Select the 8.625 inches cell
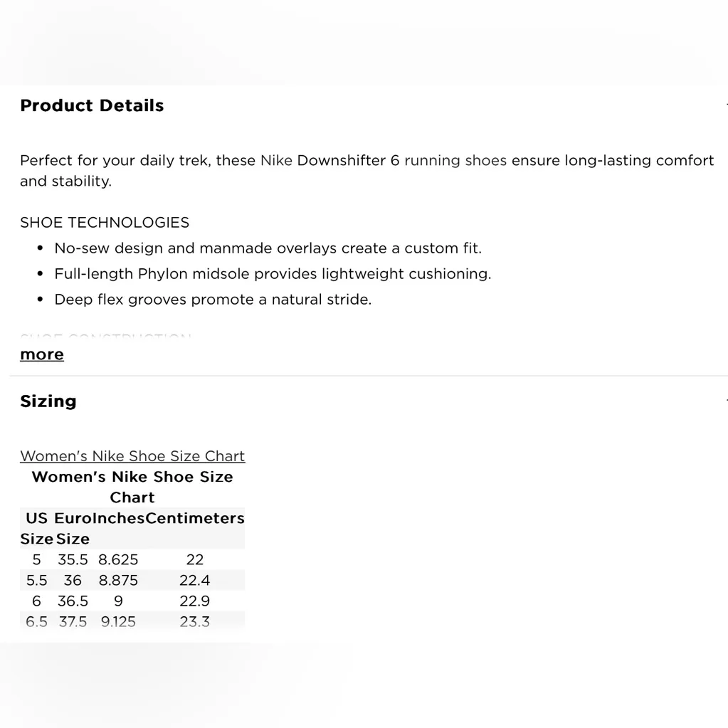Viewport: 728px width, 728px height. coord(118,559)
